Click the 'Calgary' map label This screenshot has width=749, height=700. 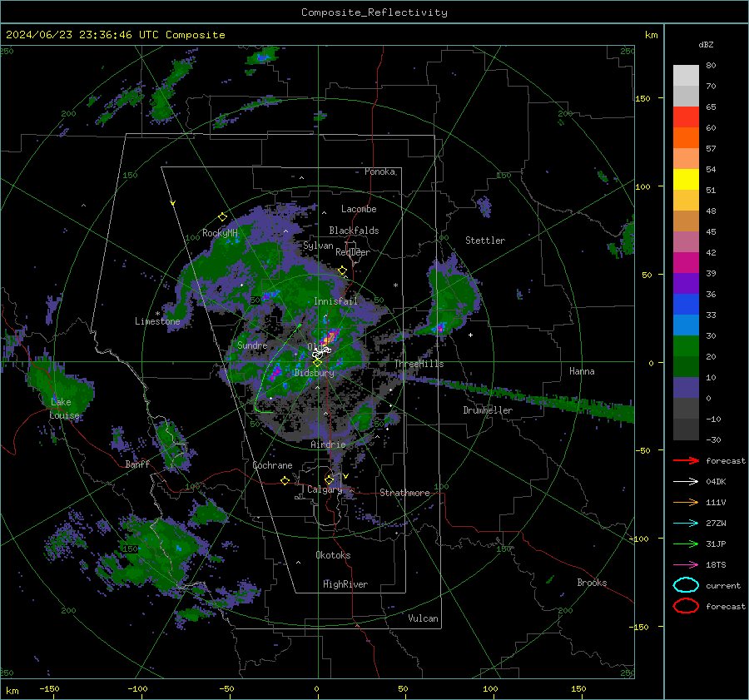[x=325, y=489]
